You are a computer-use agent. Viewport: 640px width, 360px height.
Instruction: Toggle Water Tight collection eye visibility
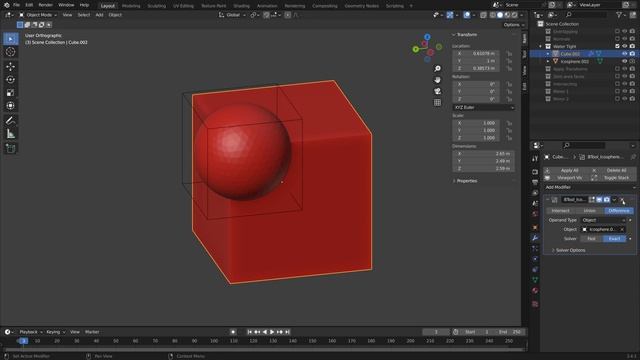pos(624,46)
